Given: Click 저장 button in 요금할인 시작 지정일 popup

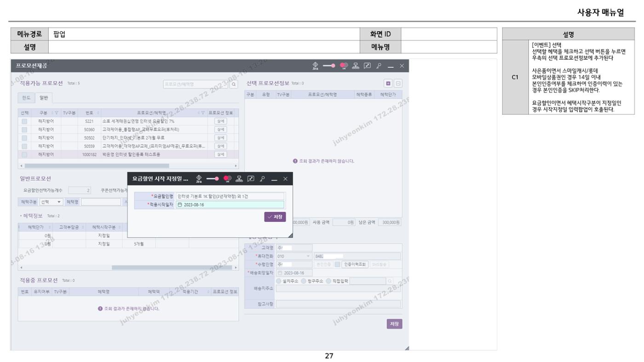Looking at the screenshot, I should click(x=275, y=216).
